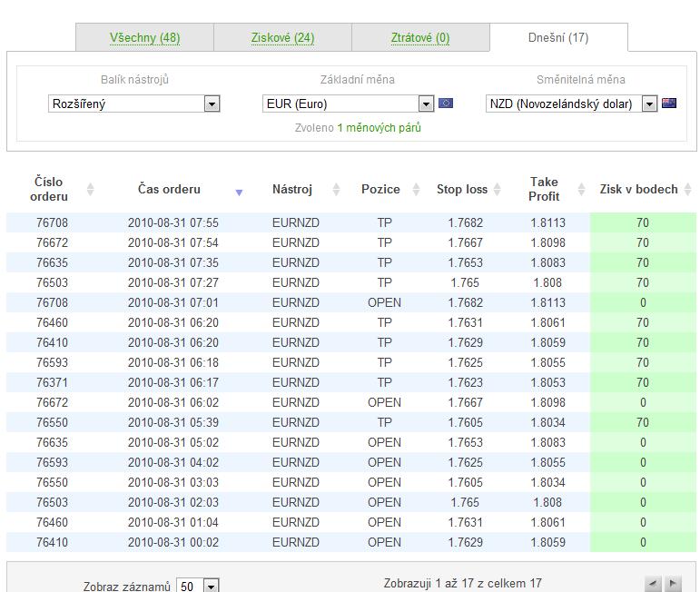The height and width of the screenshot is (592, 700).
Task: Sort by Číslo orderu column arrows
Action: 91,189
